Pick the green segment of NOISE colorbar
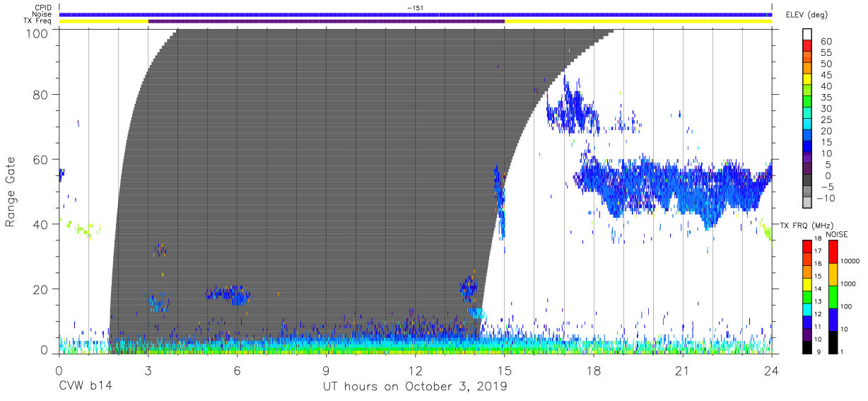This screenshot has width=868, height=401. pos(833,297)
